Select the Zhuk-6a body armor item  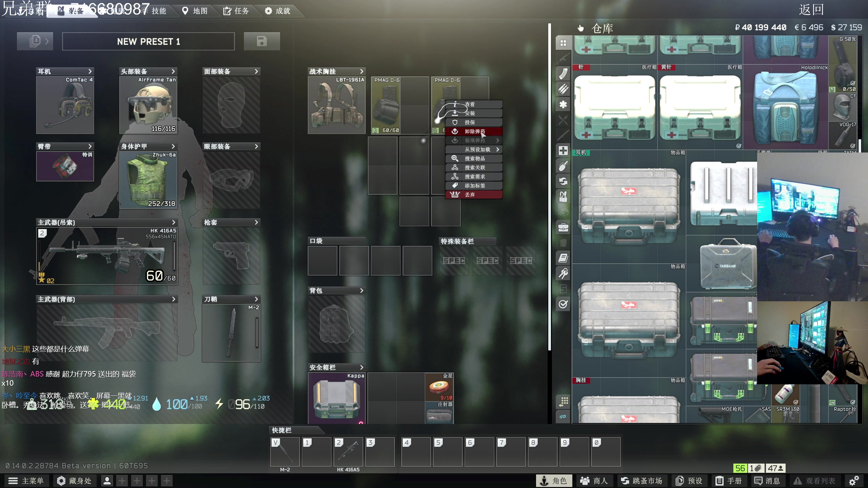(x=148, y=180)
